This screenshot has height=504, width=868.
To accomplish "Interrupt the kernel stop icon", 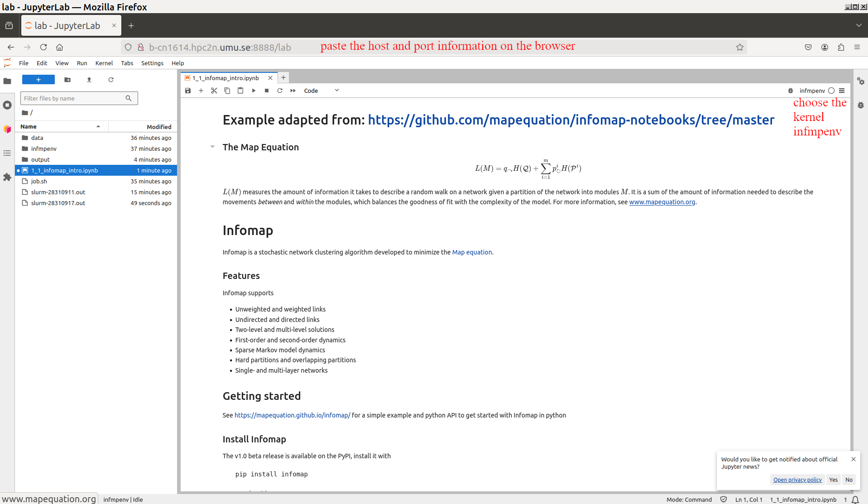I will [x=267, y=91].
